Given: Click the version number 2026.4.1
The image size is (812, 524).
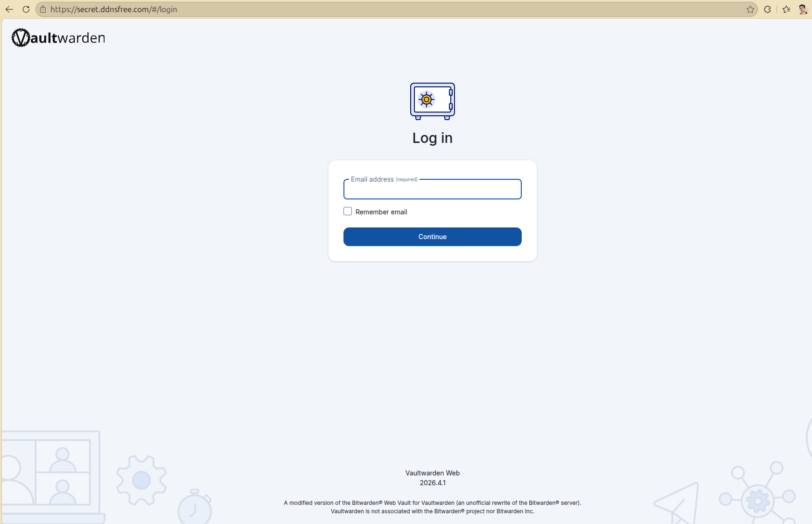Looking at the screenshot, I should click(433, 483).
